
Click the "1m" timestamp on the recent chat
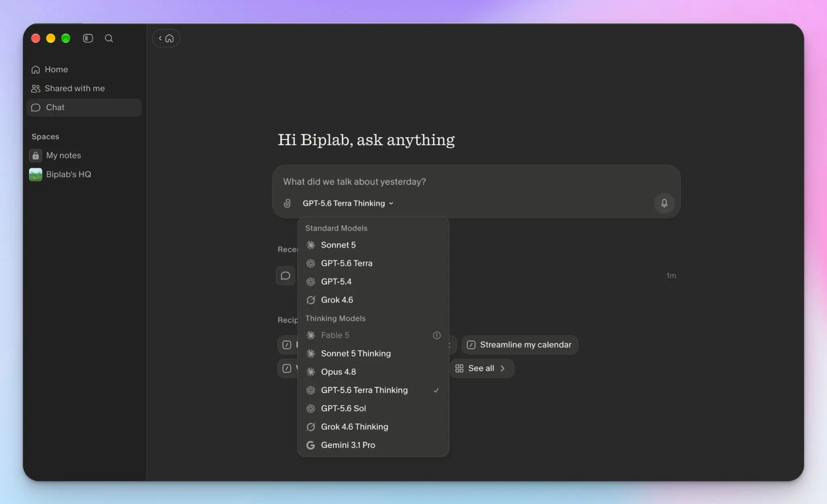point(671,276)
